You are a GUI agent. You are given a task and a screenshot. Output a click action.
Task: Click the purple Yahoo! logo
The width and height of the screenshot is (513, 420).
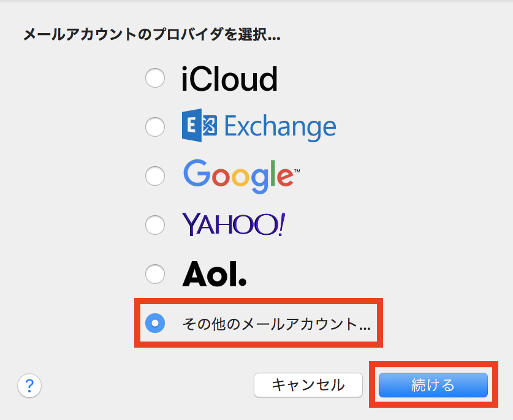234,225
